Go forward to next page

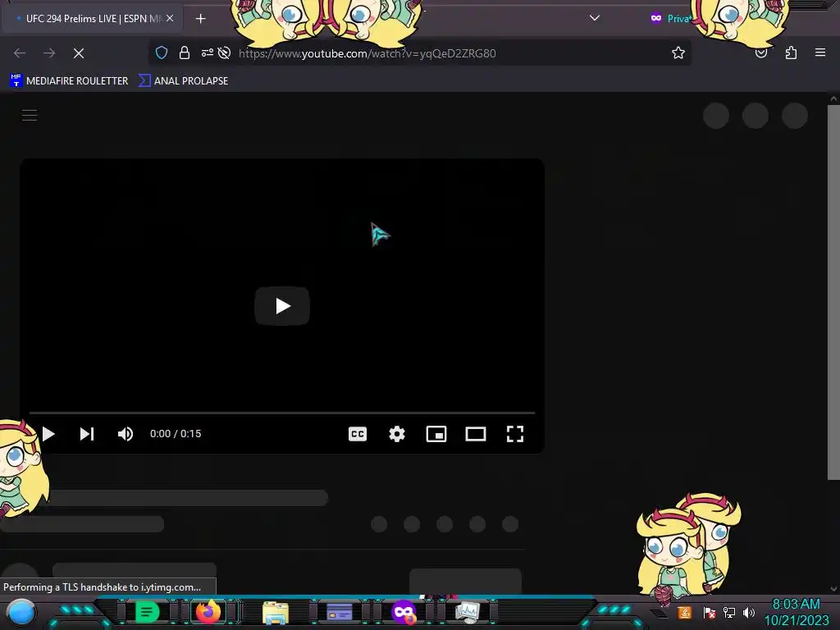click(x=49, y=53)
